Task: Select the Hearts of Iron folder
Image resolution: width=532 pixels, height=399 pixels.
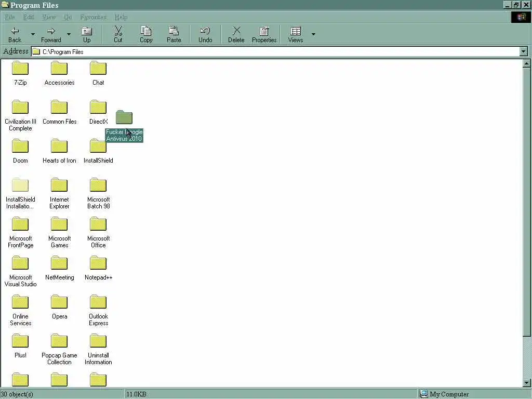Action: [59, 151]
